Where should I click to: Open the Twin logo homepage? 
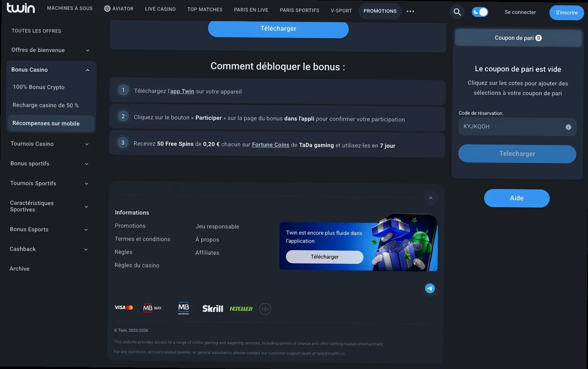click(21, 8)
